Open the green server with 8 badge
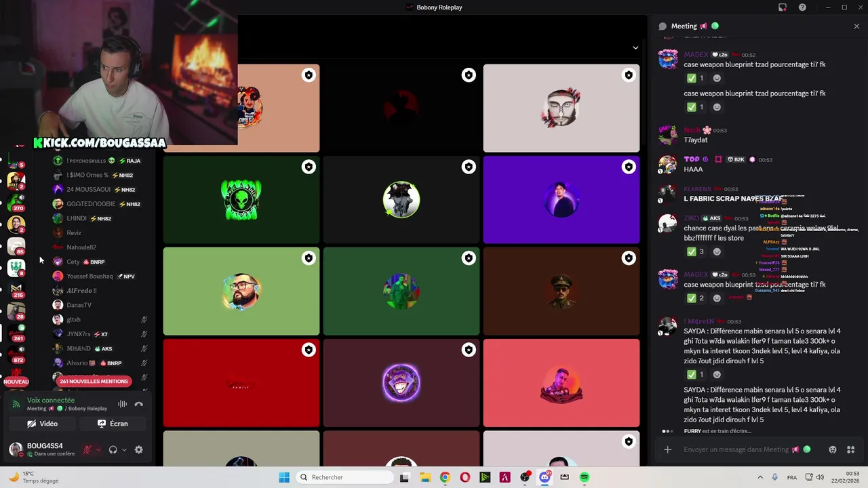The image size is (868, 488). [x=16, y=267]
